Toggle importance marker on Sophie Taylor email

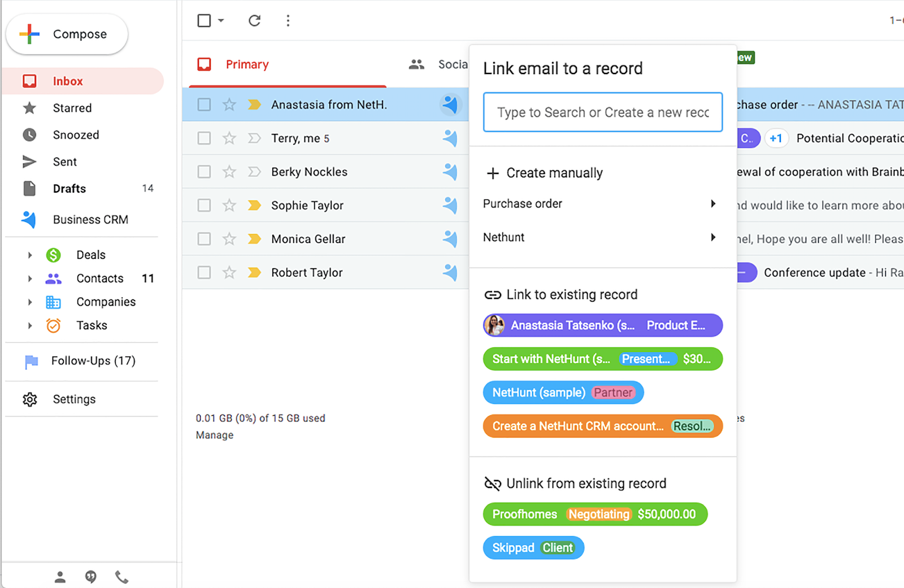pos(254,206)
